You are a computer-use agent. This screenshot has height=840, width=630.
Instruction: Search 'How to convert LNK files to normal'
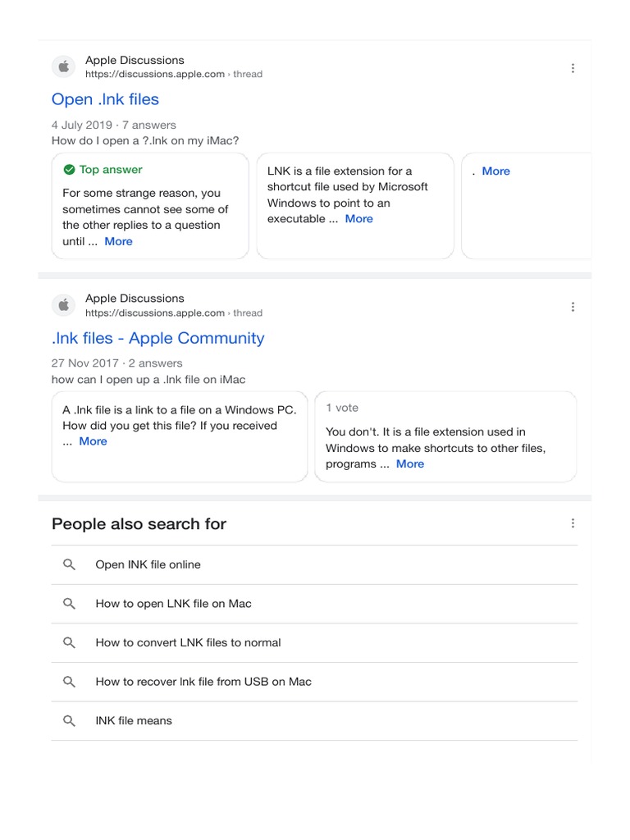click(188, 642)
